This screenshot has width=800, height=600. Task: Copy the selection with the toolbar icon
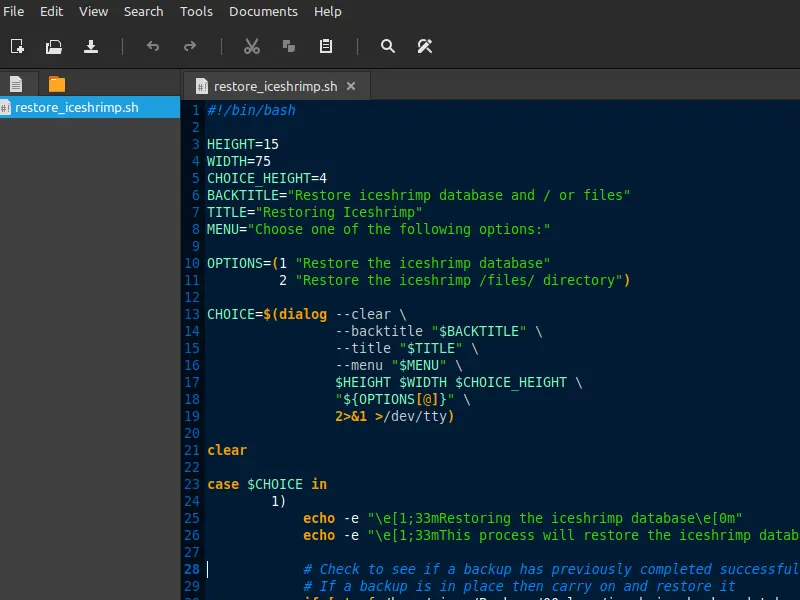[x=289, y=46]
